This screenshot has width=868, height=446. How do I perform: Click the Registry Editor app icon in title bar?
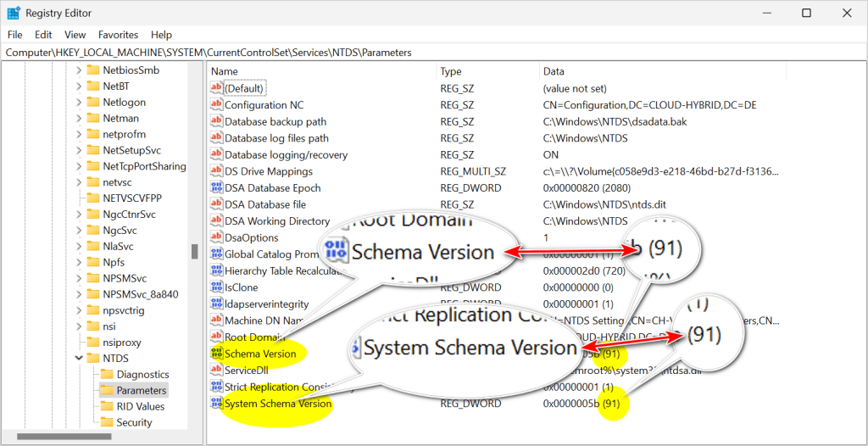(x=14, y=13)
